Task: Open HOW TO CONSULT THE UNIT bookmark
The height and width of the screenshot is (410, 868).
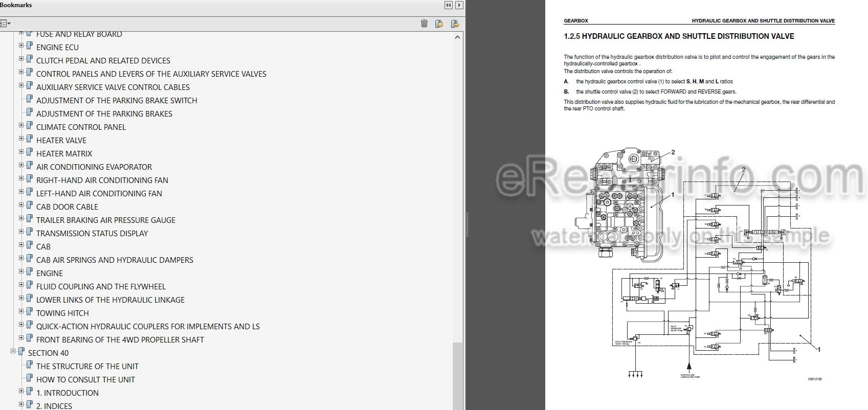Action: [x=85, y=379]
